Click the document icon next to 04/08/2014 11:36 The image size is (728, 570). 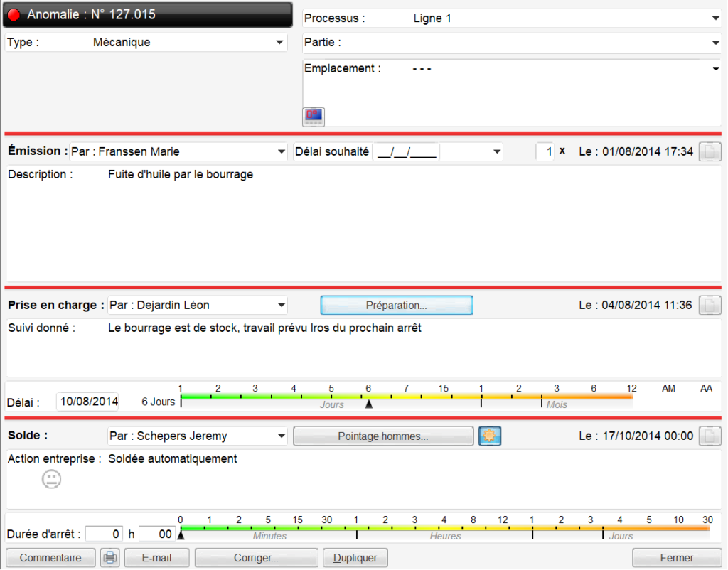pyautogui.click(x=710, y=306)
